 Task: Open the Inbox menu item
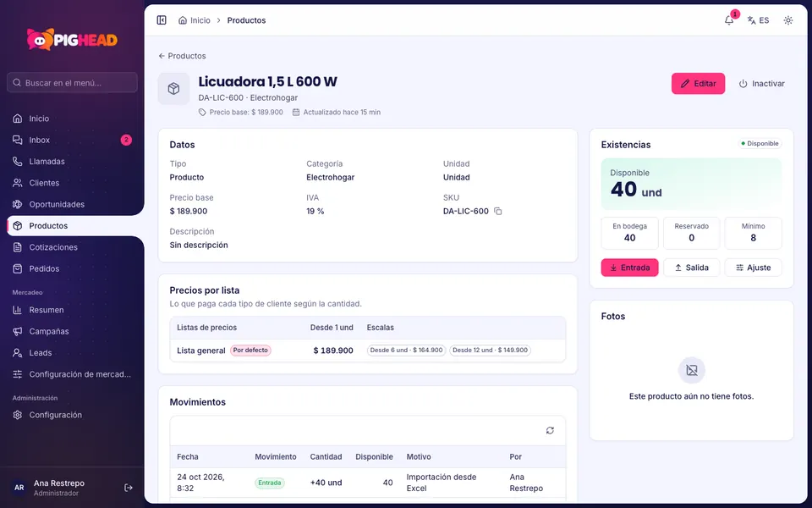(73, 140)
